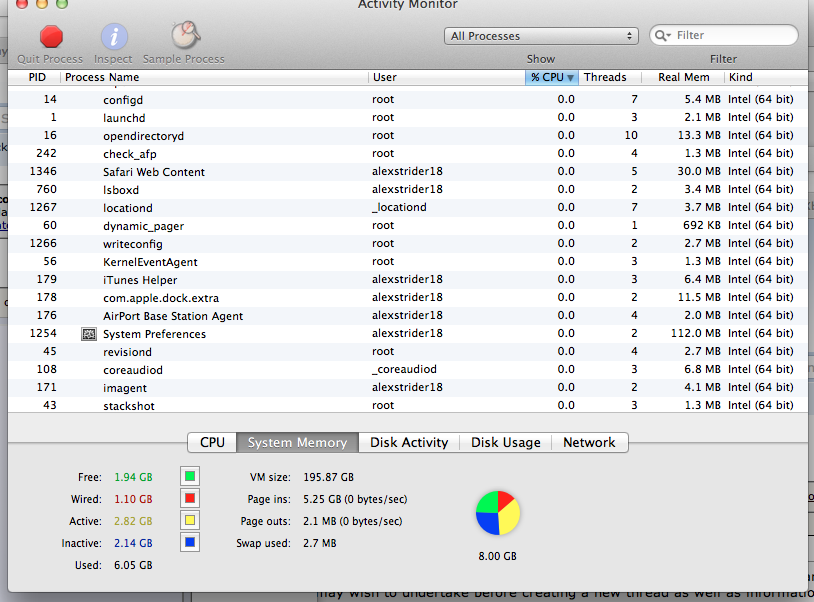Click the _coreaudiod user cell
The image size is (814, 602).
[x=404, y=370]
